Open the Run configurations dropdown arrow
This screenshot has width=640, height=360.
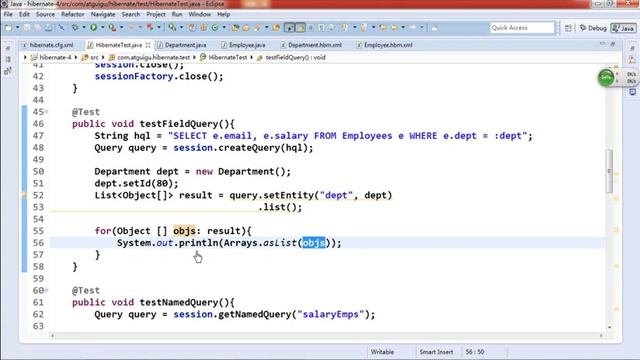tap(102, 28)
